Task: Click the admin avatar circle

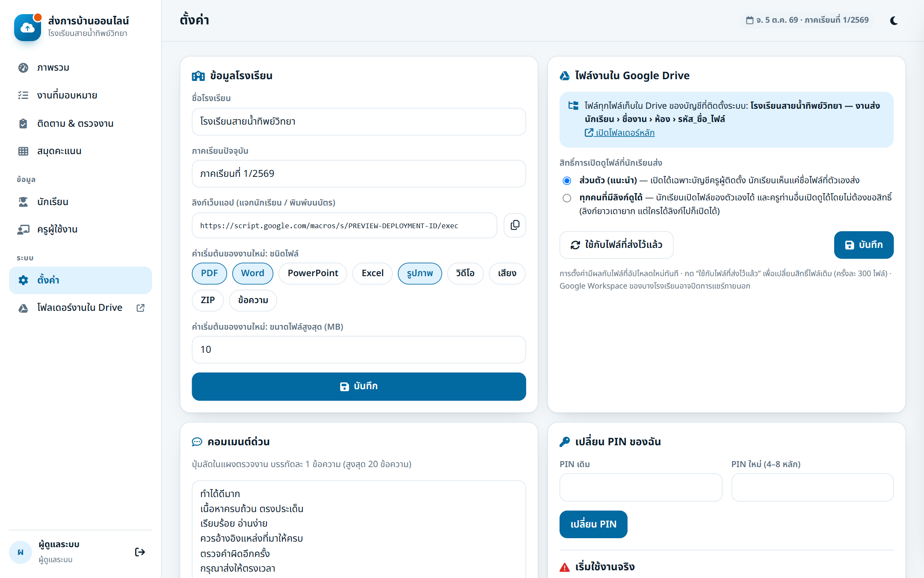Action: [x=20, y=552]
